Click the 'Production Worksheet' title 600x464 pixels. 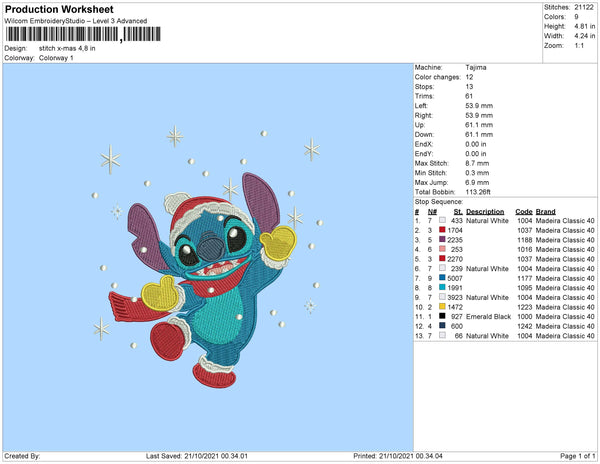pyautogui.click(x=59, y=10)
